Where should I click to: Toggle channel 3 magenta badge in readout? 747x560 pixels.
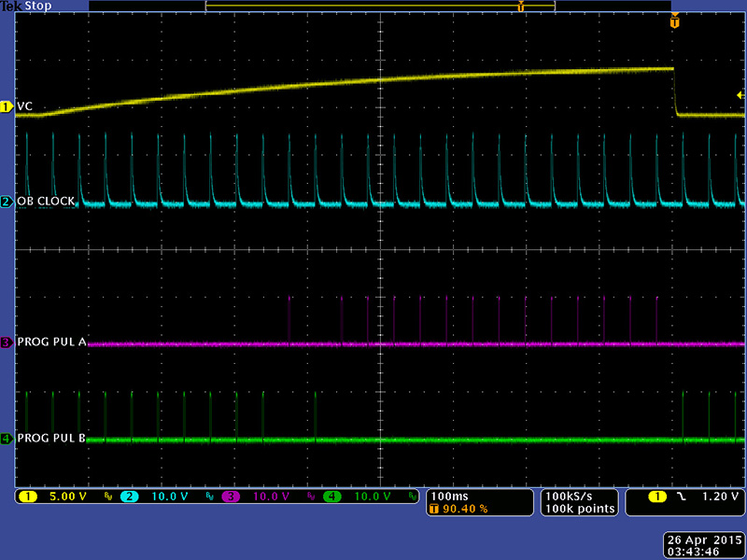pos(230,497)
